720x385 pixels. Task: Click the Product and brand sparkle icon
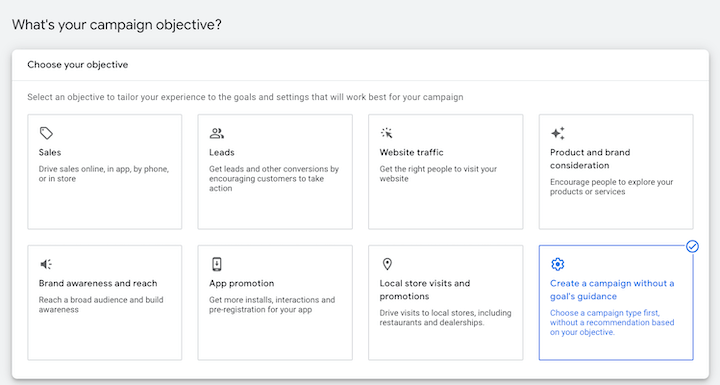[x=557, y=133]
